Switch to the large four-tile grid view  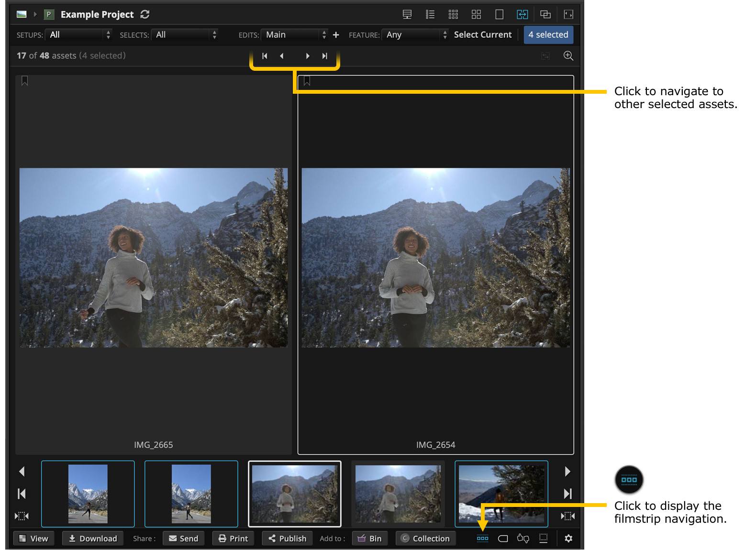pyautogui.click(x=476, y=14)
